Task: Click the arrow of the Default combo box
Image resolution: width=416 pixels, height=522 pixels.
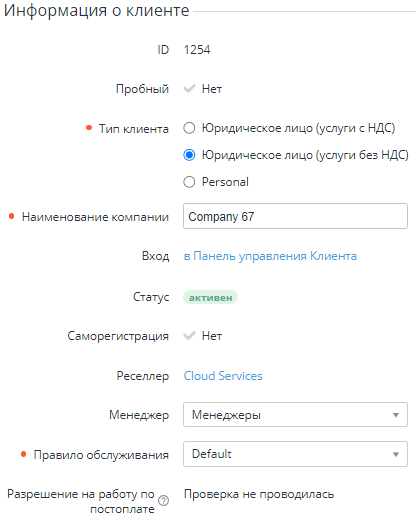Action: click(x=396, y=454)
